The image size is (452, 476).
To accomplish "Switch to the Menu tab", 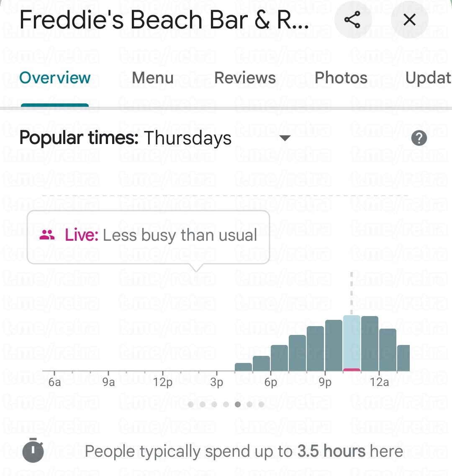I will pos(152,78).
